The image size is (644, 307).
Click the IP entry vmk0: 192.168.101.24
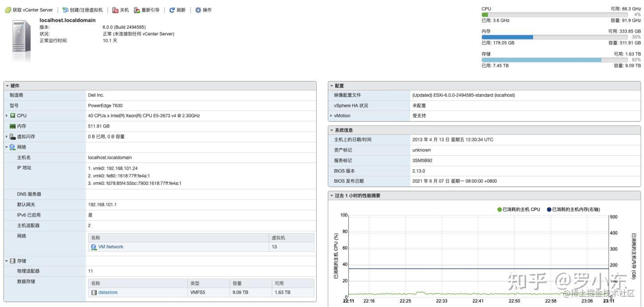[x=113, y=168]
